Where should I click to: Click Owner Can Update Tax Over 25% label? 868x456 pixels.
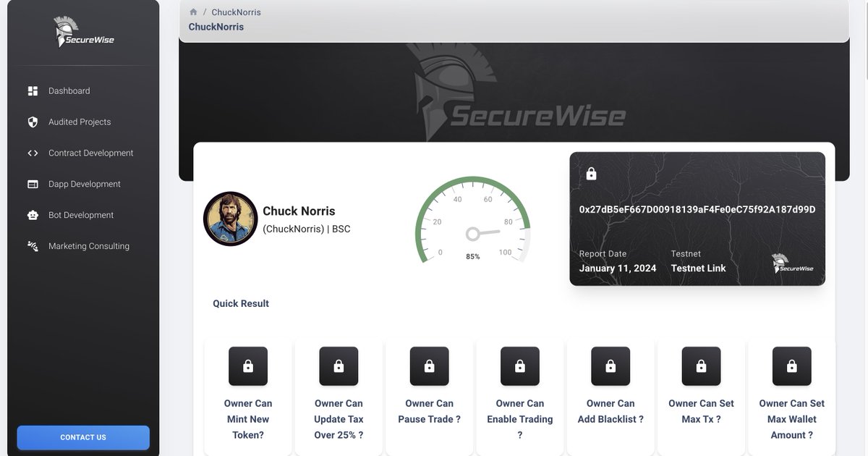point(339,419)
